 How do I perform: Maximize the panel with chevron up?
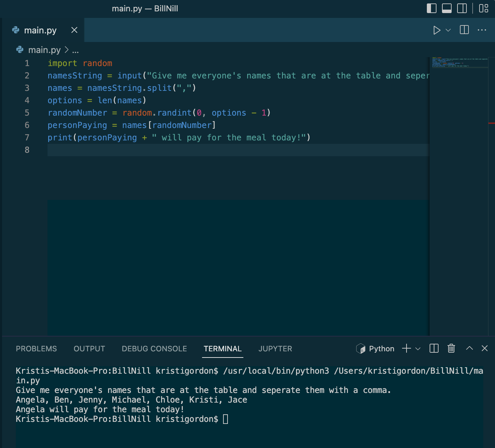pyautogui.click(x=470, y=349)
